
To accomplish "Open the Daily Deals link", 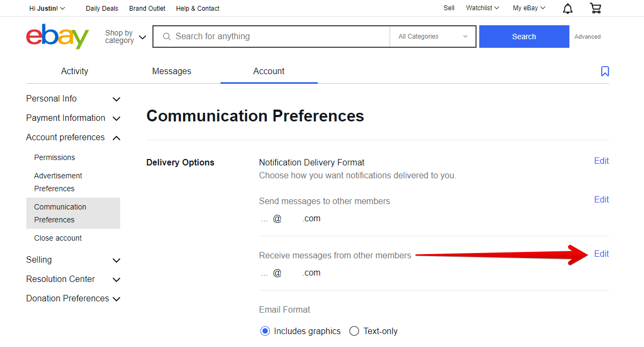I will [103, 9].
